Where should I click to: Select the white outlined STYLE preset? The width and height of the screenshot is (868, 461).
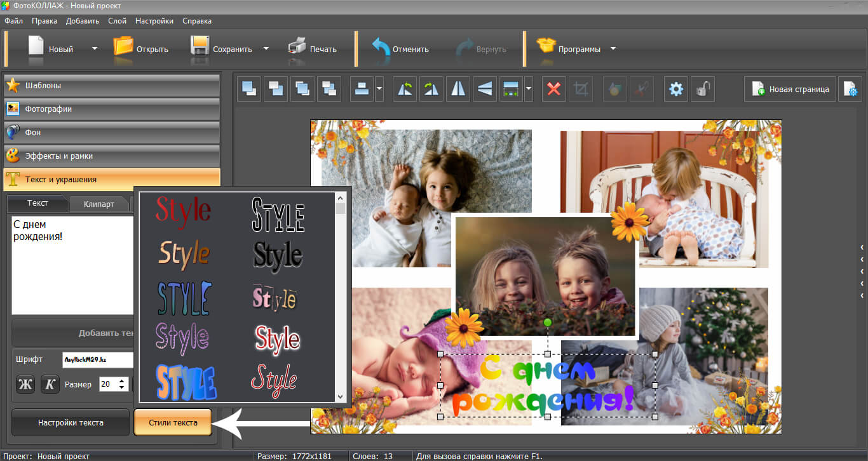pos(278,215)
